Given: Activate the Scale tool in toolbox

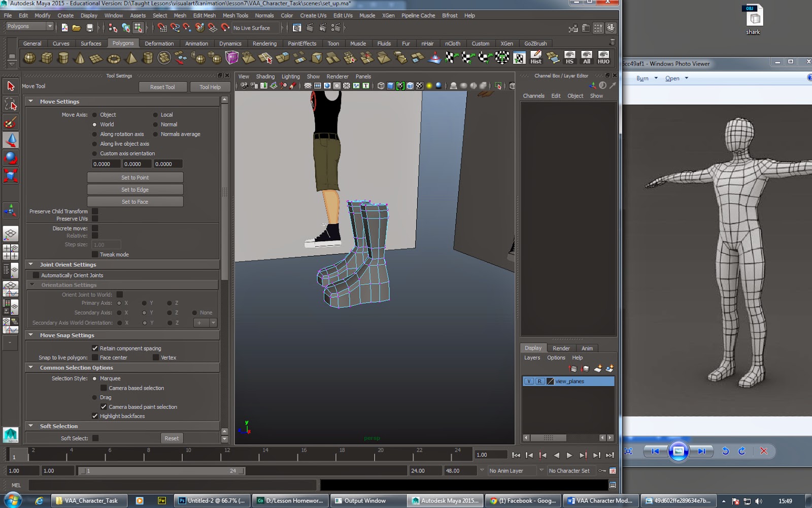Looking at the screenshot, I should (11, 176).
